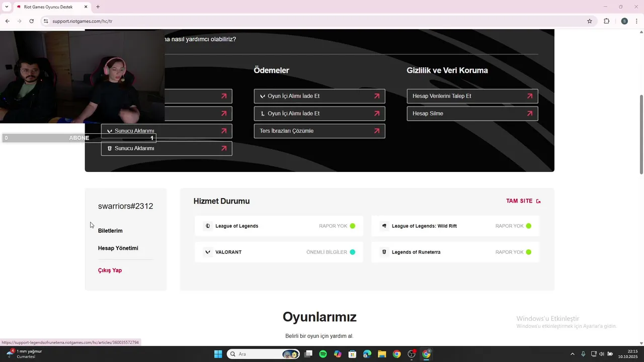
Task: Open Hesap Yönetimi in account sidebar
Action: pos(118,248)
